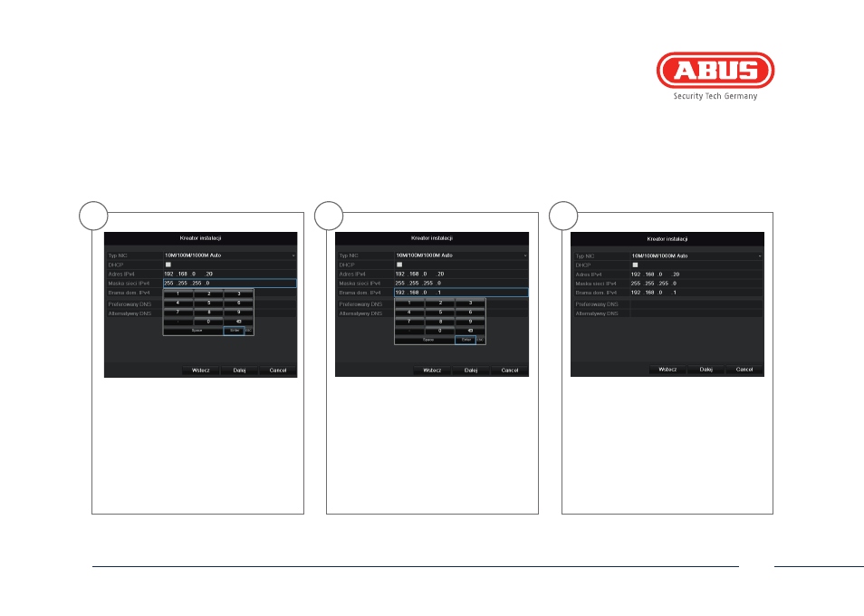Click Wstecz button in middle wizard window
The height and width of the screenshot is (616, 864).
(x=432, y=371)
